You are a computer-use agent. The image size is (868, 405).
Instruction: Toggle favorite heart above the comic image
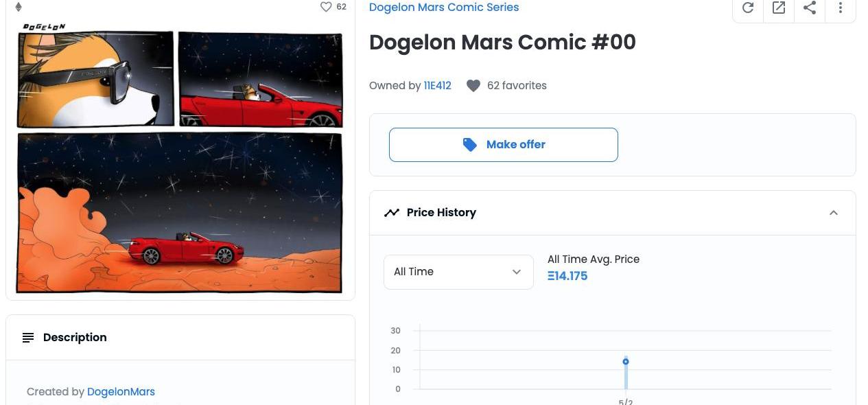click(326, 7)
